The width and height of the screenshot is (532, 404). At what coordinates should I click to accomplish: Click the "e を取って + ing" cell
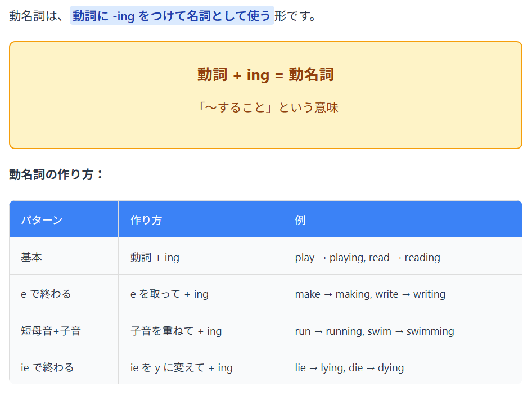pyautogui.click(x=169, y=294)
